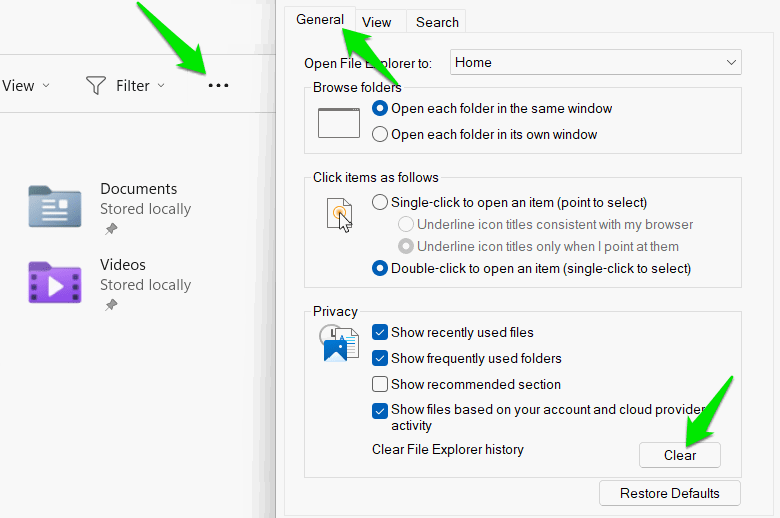
Task: Uncheck Show recently used files
Action: [x=380, y=332]
